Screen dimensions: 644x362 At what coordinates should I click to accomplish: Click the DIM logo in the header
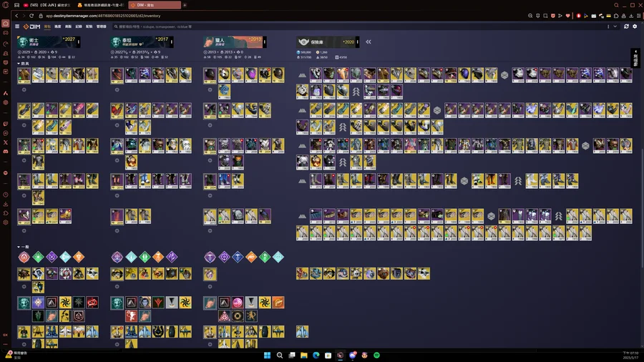click(x=32, y=26)
